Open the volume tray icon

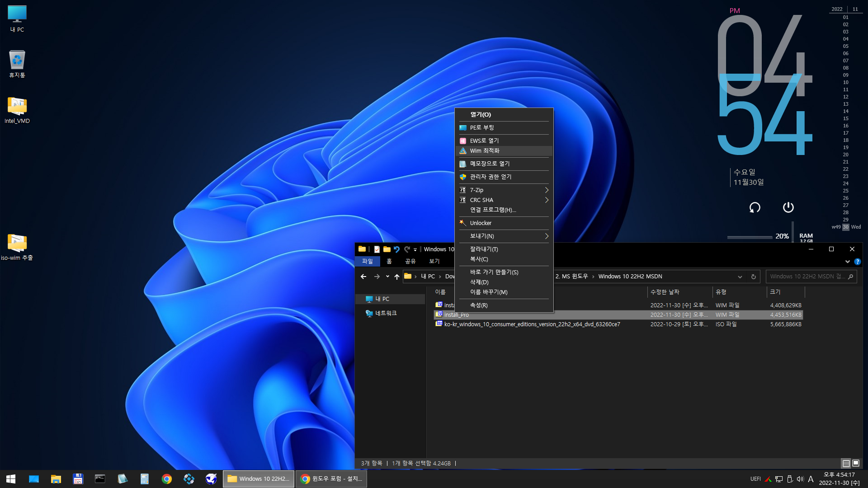[800, 479]
